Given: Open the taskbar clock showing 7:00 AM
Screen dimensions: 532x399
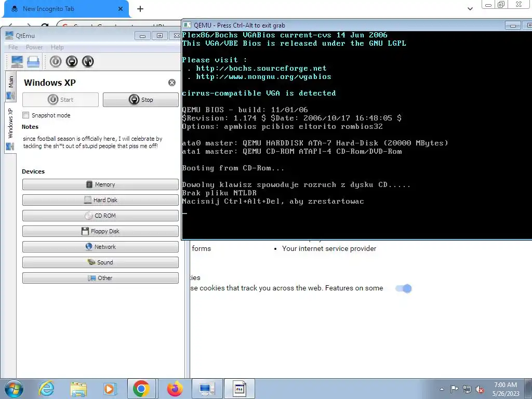Looking at the screenshot, I should 506,389.
